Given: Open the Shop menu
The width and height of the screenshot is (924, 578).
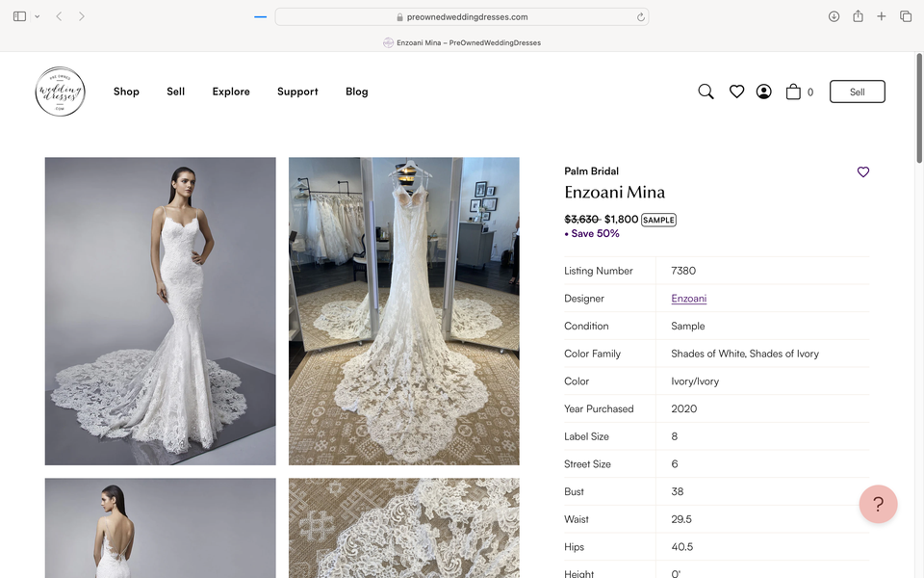Looking at the screenshot, I should click(x=126, y=92).
